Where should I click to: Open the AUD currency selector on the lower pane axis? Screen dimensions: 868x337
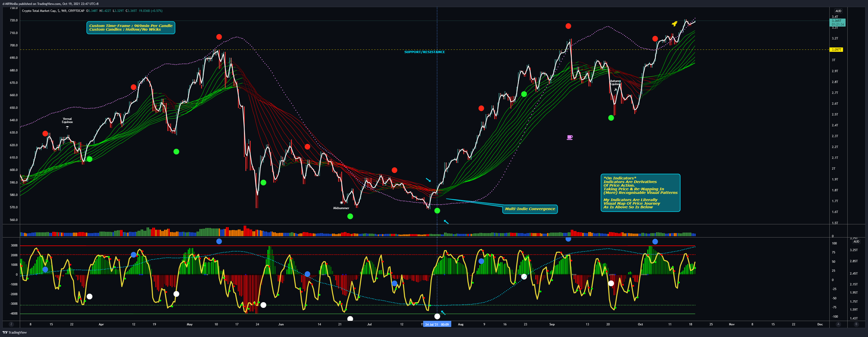point(856,242)
